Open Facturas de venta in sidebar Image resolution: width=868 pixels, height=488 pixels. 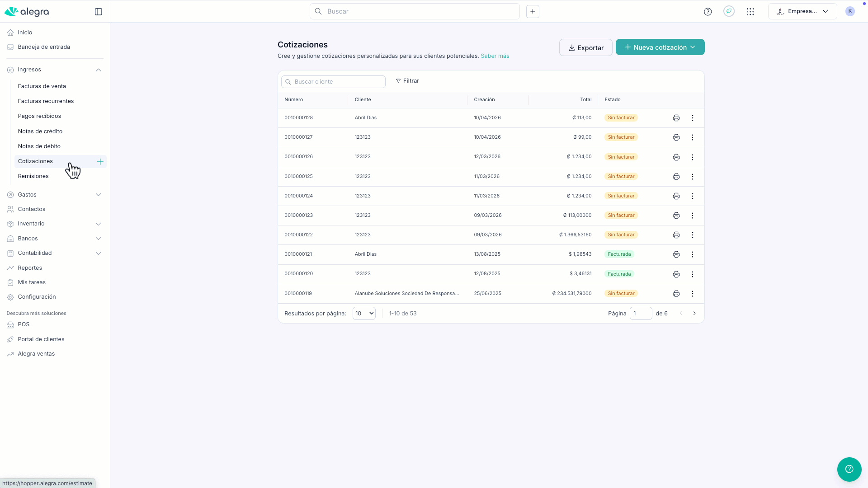click(x=42, y=86)
